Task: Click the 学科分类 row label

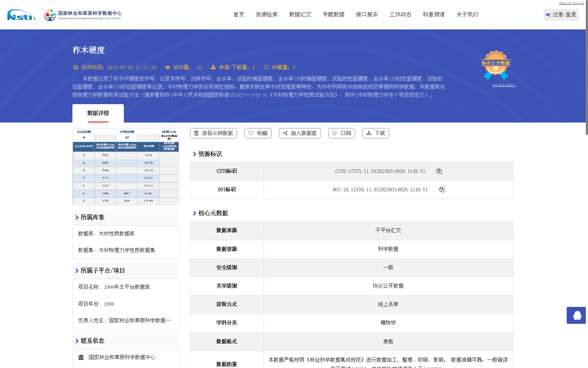Action: coord(227,323)
